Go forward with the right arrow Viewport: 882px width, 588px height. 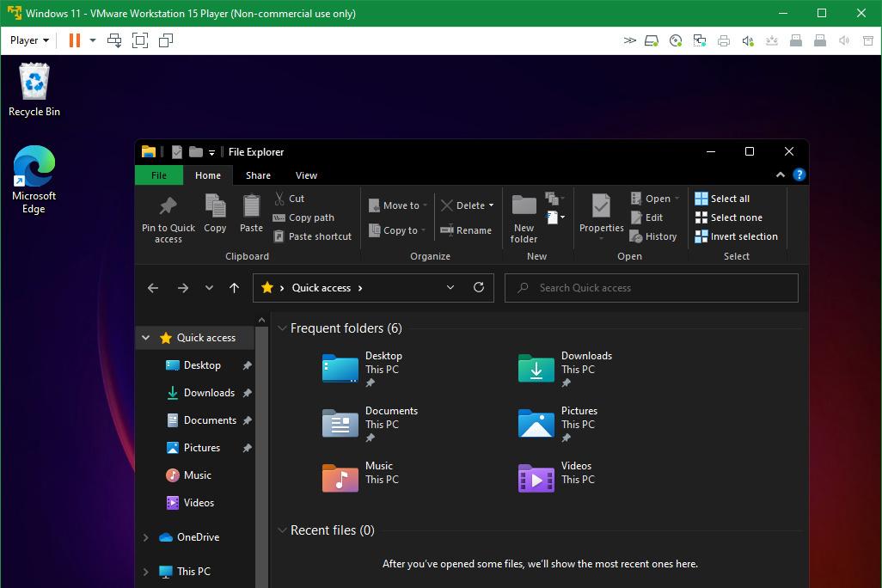[x=183, y=288]
